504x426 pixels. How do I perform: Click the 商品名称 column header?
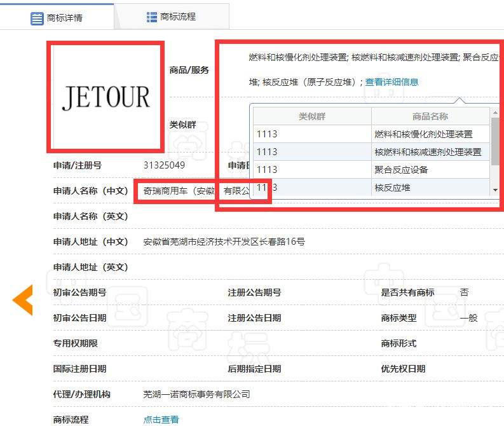[x=430, y=116]
